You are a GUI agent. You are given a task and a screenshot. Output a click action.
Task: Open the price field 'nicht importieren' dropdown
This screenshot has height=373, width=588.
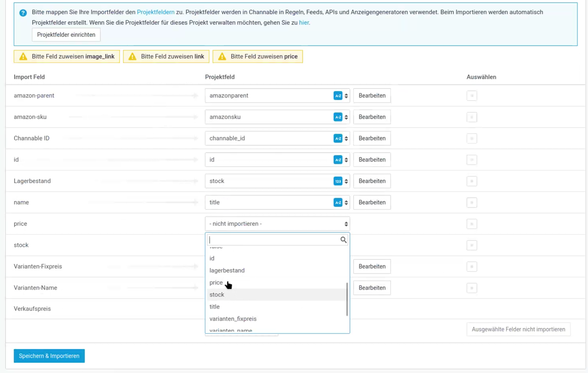click(277, 224)
